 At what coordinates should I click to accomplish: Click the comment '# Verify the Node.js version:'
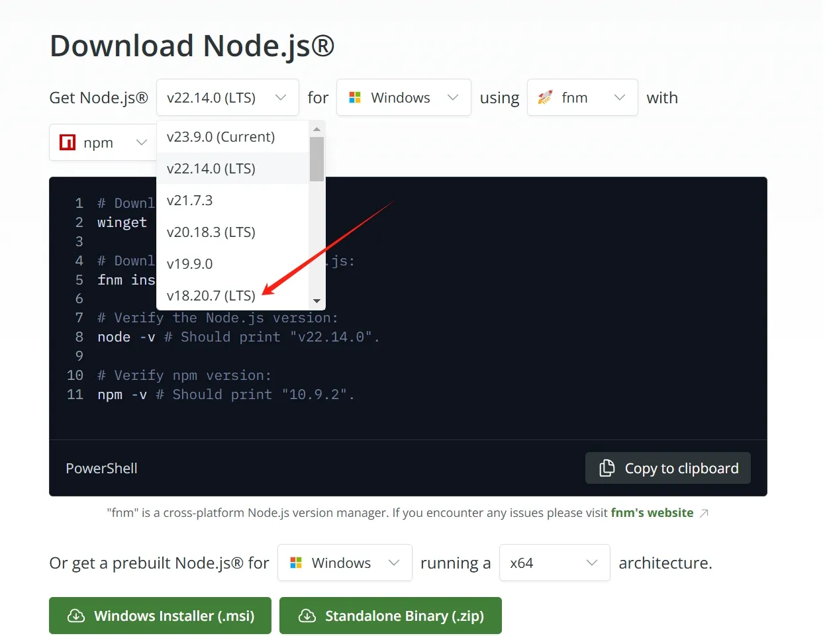click(x=218, y=318)
